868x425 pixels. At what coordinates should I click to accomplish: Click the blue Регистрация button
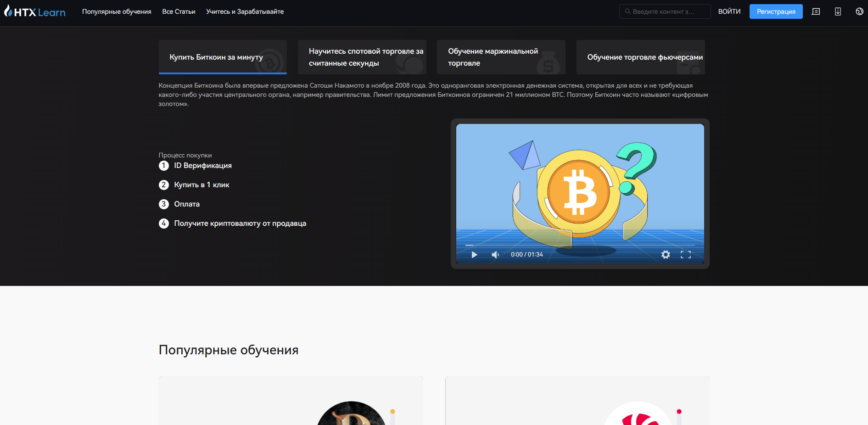pyautogui.click(x=776, y=11)
